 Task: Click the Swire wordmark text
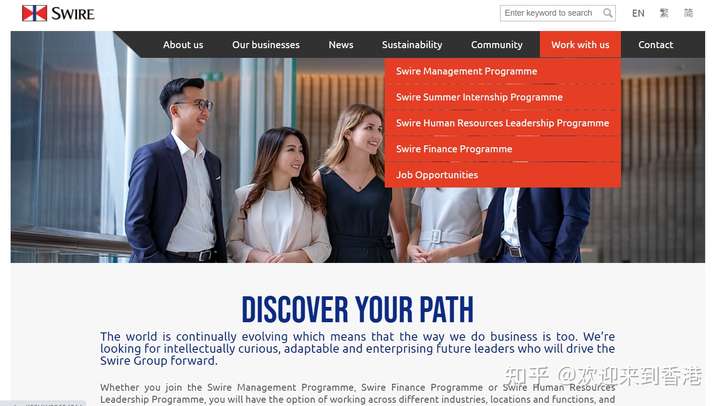tap(73, 14)
